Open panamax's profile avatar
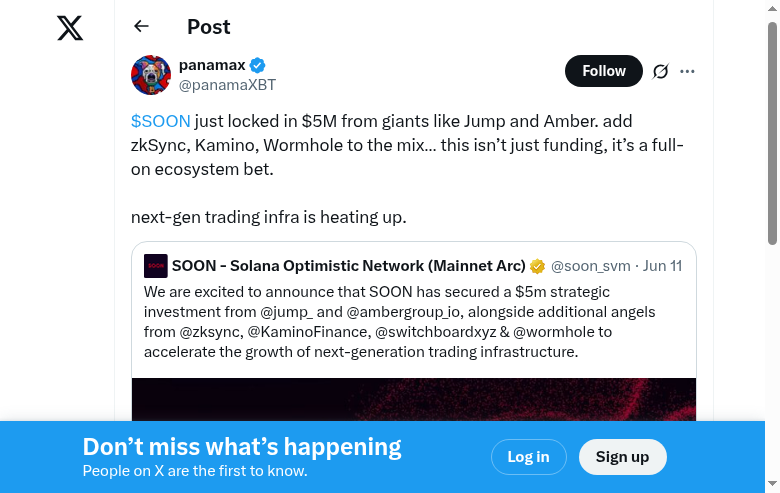Image resolution: width=780 pixels, height=493 pixels. pos(151,75)
